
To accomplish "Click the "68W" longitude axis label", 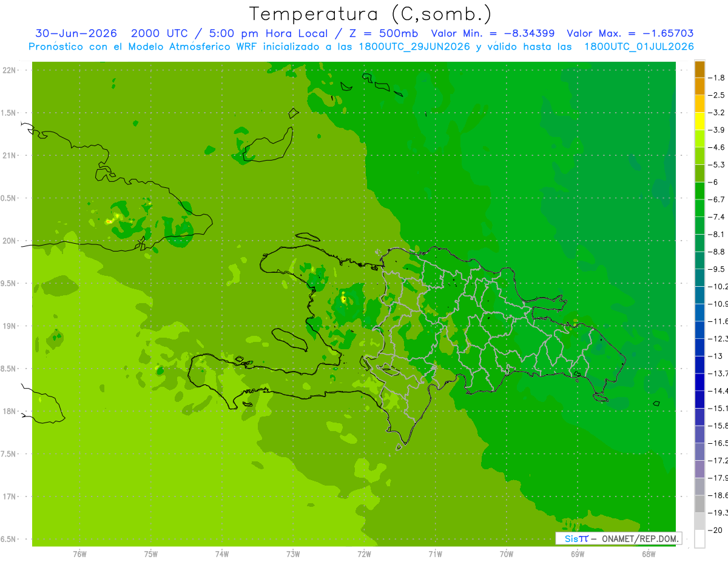I will [x=648, y=554].
